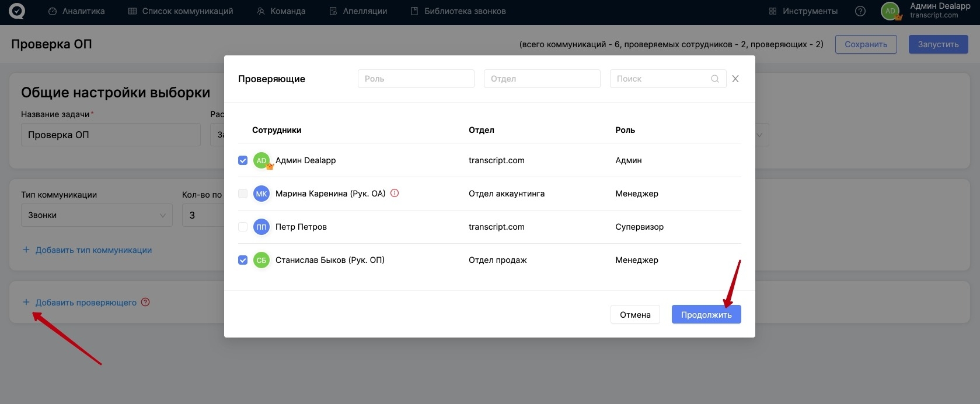Viewport: 980px width, 404px height.
Task: Close the Проверяющие dialog with X
Action: (x=735, y=79)
